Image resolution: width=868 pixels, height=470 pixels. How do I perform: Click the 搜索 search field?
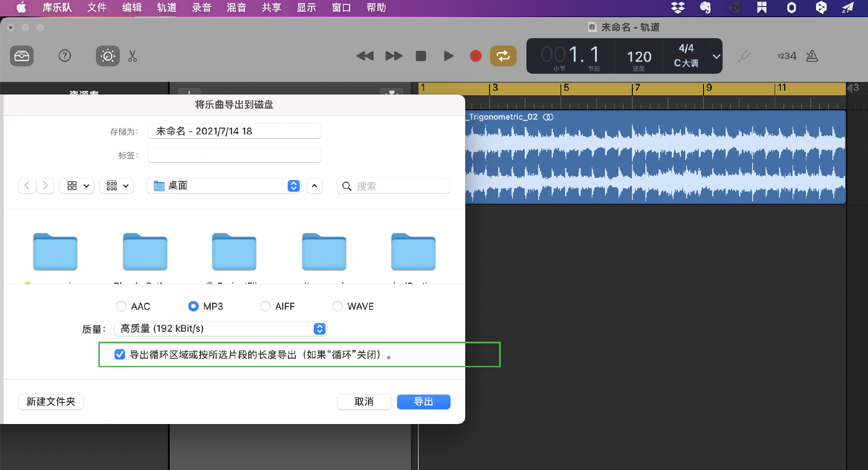(393, 186)
